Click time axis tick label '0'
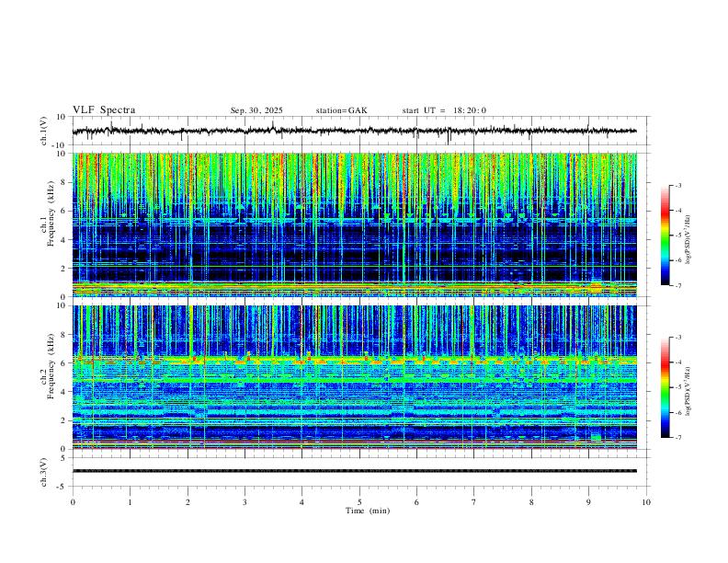The width and height of the screenshot is (728, 563). (x=73, y=502)
